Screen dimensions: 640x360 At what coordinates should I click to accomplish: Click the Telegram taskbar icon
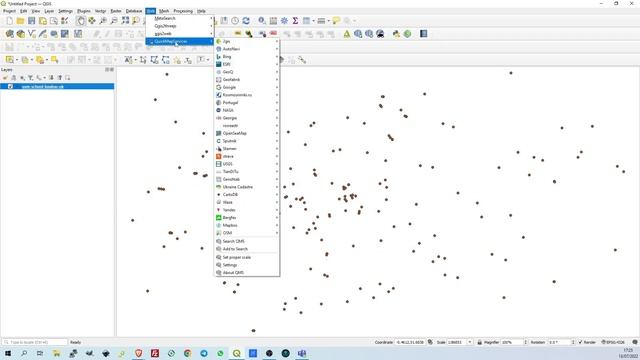coord(204,353)
